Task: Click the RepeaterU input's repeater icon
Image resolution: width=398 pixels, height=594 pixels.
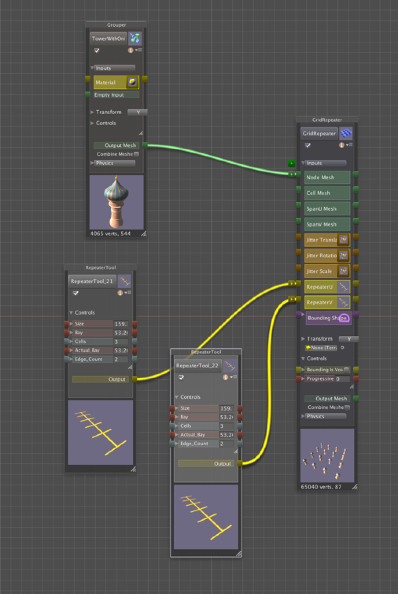Action: point(343,287)
